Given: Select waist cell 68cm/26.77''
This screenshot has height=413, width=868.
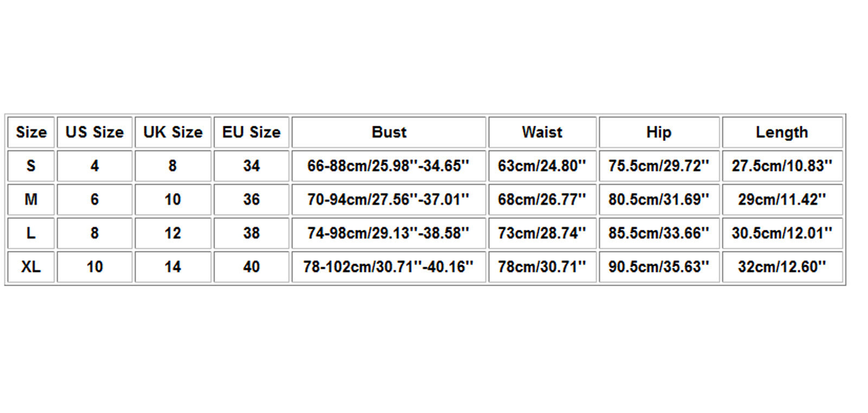Looking at the screenshot, I should tap(542, 199).
